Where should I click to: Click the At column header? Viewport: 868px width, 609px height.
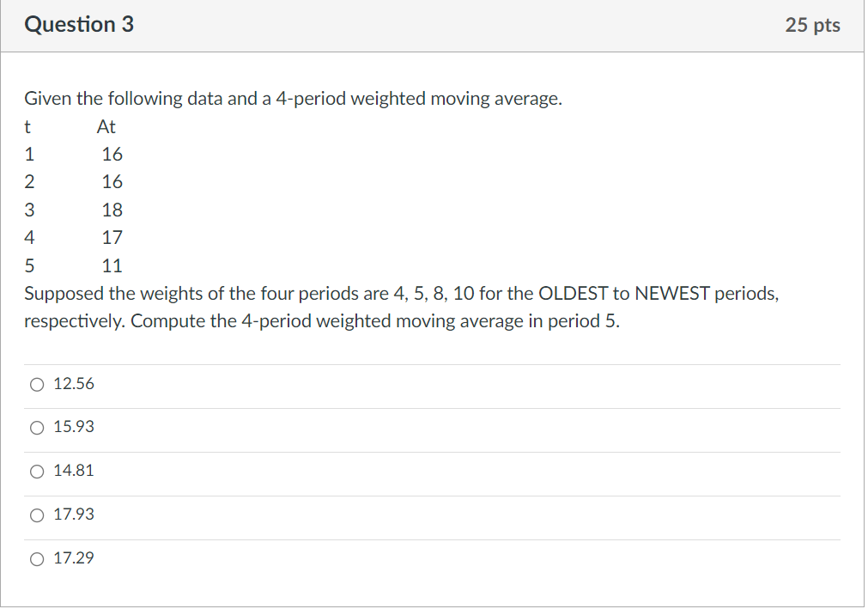coord(106,126)
